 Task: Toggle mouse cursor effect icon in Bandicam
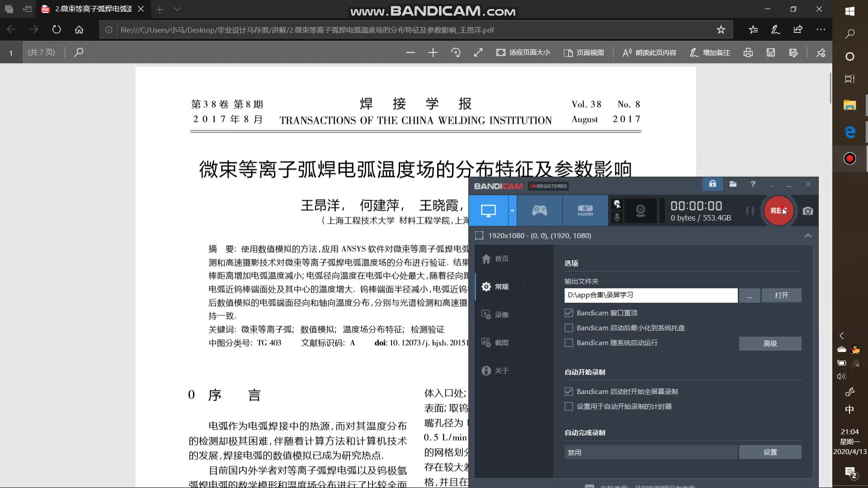pyautogui.click(x=617, y=204)
